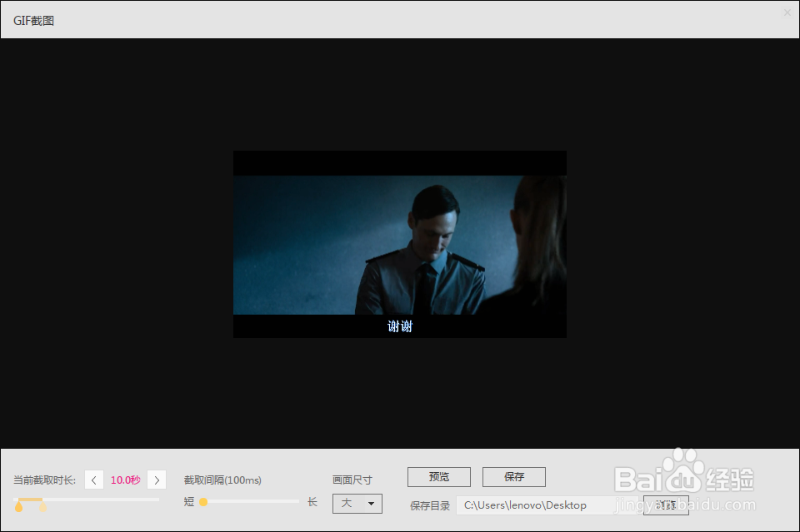
Task: Click the 截取间隔(100ms) label
Action: 222,480
